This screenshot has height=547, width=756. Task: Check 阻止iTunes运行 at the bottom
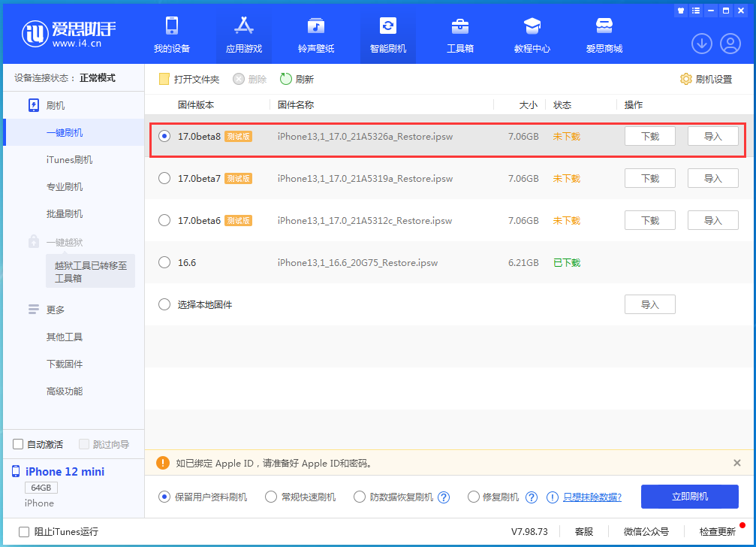click(x=23, y=531)
